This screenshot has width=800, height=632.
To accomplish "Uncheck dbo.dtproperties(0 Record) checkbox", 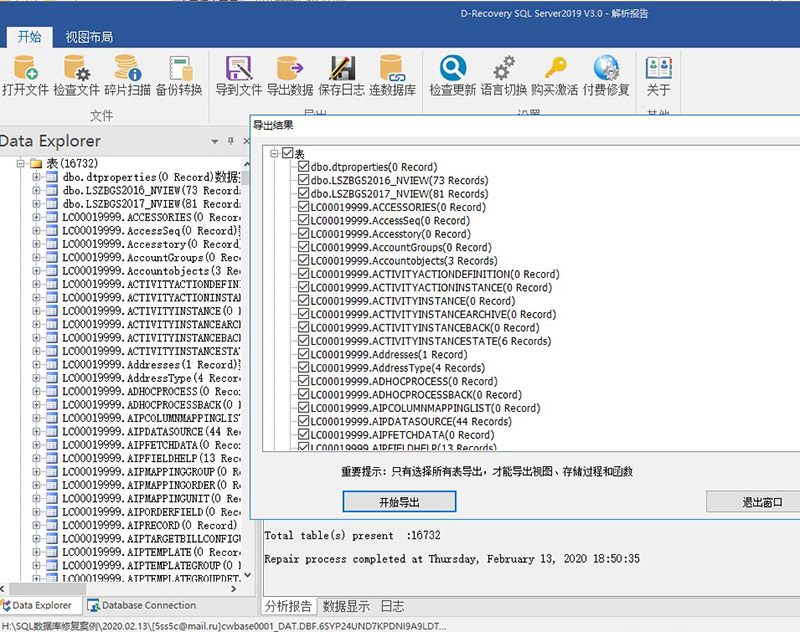I will pyautogui.click(x=304, y=166).
